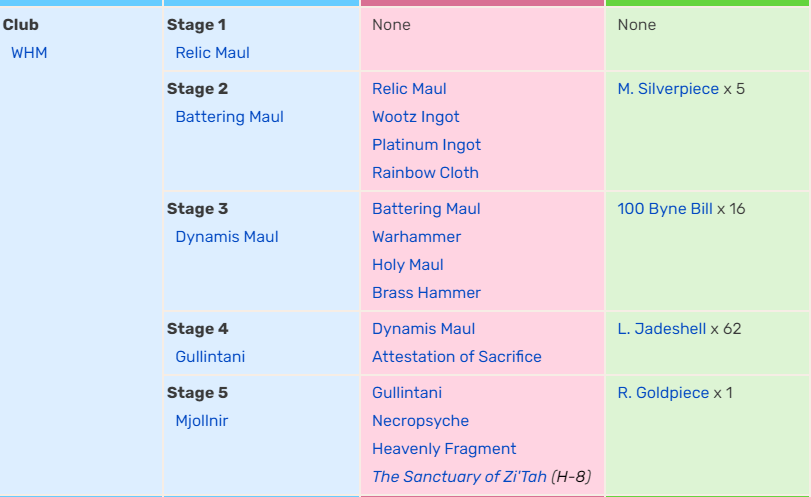This screenshot has width=811, height=497.
Task: Open the Attestation of Sacrifice link
Action: point(457,357)
